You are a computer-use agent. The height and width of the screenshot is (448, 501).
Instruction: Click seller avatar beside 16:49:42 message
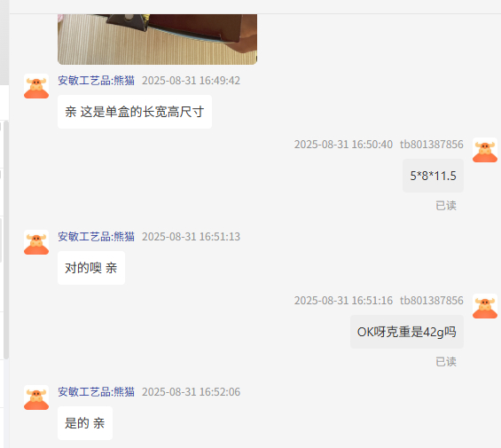(x=36, y=86)
